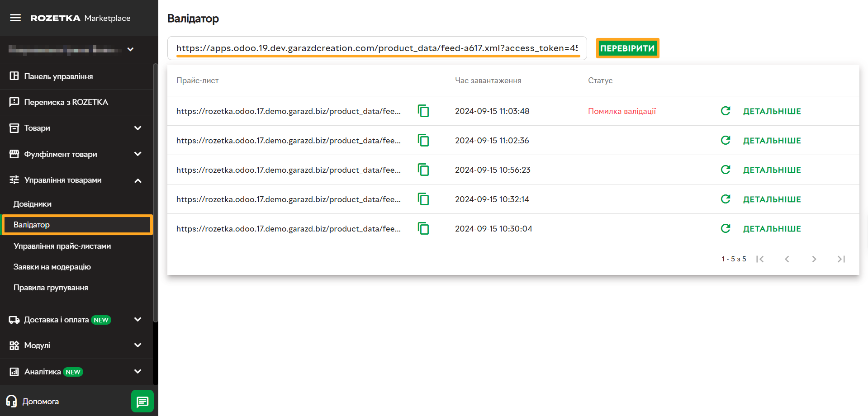Click the Фулфілмент товари store icon
868x416 pixels.
(x=14, y=154)
